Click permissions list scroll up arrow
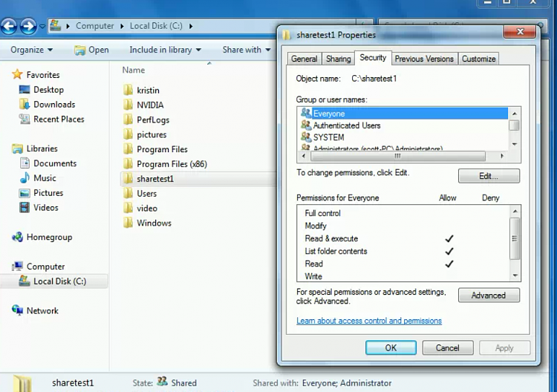Screen dimensions: 557x392 [515, 212]
